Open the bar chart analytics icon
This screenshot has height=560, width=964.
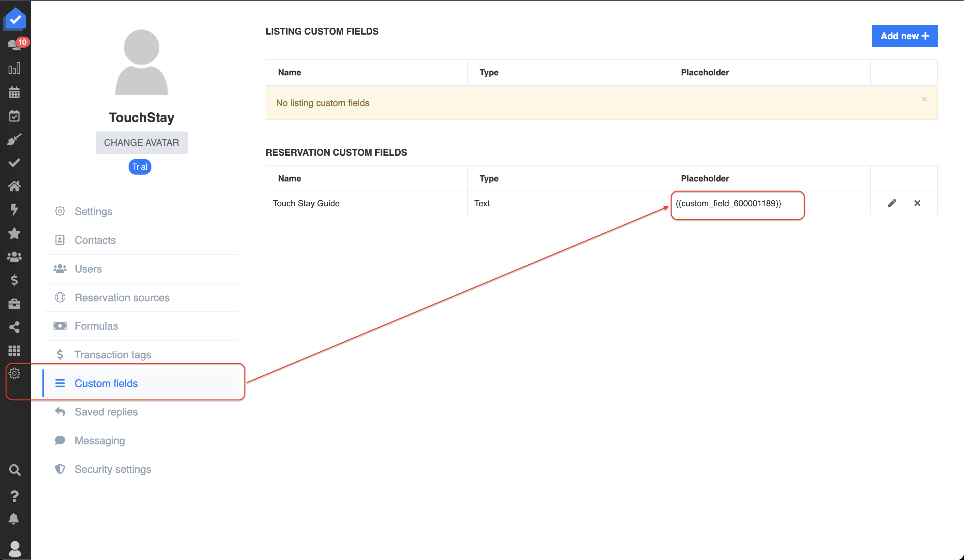[15, 69]
